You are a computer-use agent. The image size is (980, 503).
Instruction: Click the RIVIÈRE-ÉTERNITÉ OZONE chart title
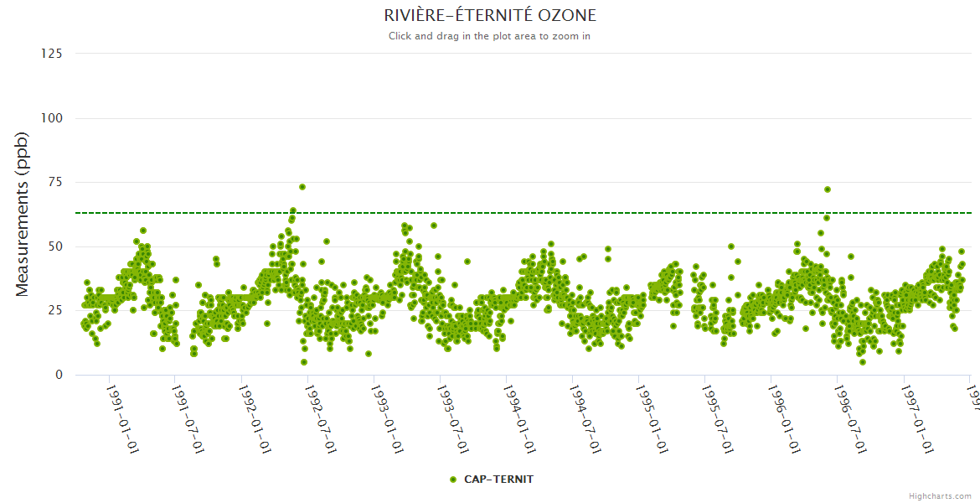(490, 16)
